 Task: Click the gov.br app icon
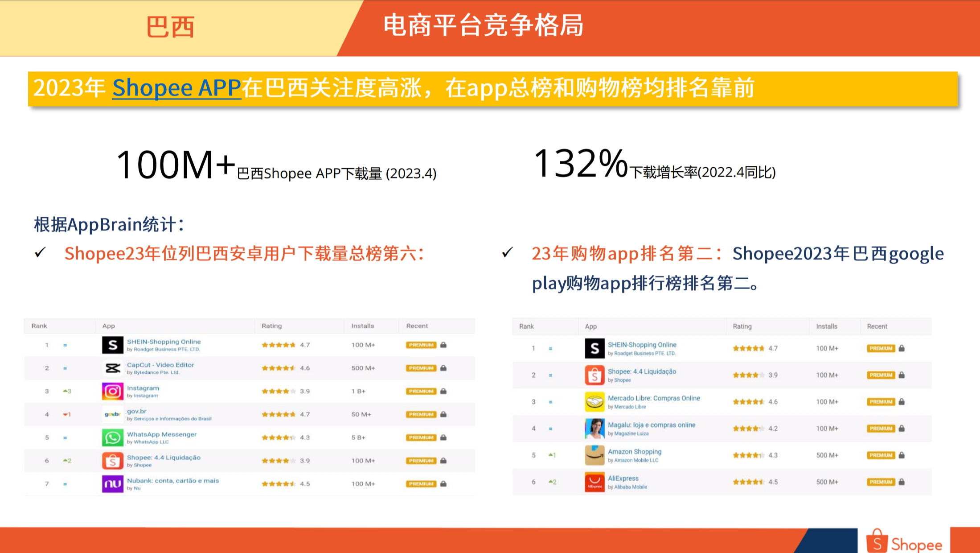113,415
